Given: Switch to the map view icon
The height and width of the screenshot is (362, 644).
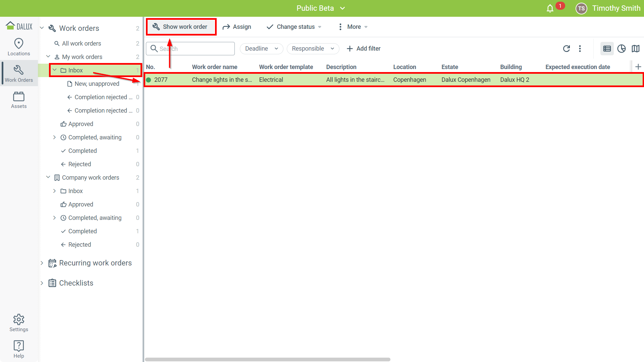Looking at the screenshot, I should (636, 49).
